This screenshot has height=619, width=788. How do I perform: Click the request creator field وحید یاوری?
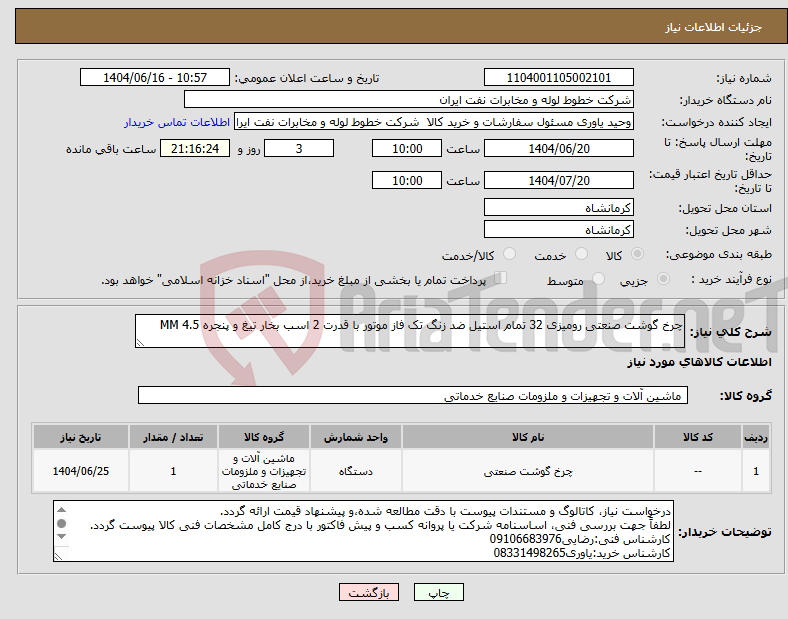[433, 122]
